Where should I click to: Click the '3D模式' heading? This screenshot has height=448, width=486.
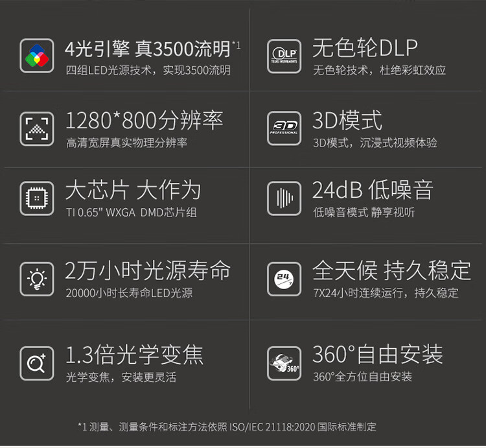(347, 121)
